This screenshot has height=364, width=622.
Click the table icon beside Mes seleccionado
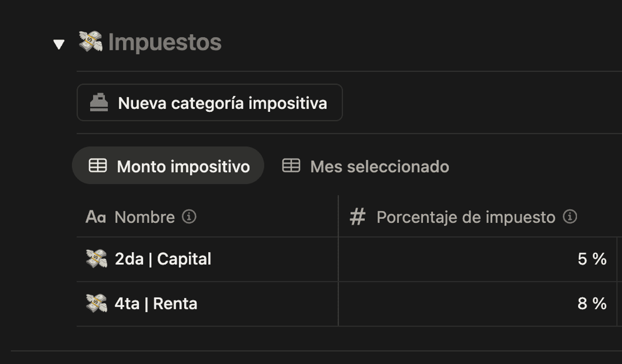point(291,166)
